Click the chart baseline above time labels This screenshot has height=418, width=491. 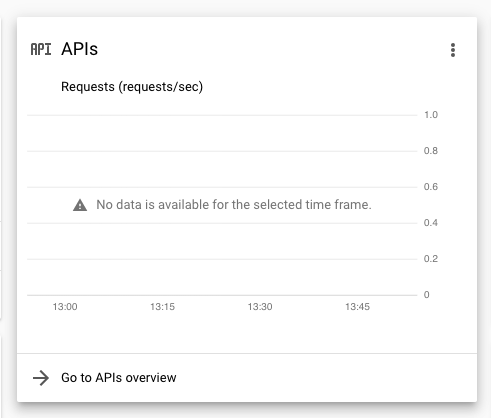tap(222, 295)
